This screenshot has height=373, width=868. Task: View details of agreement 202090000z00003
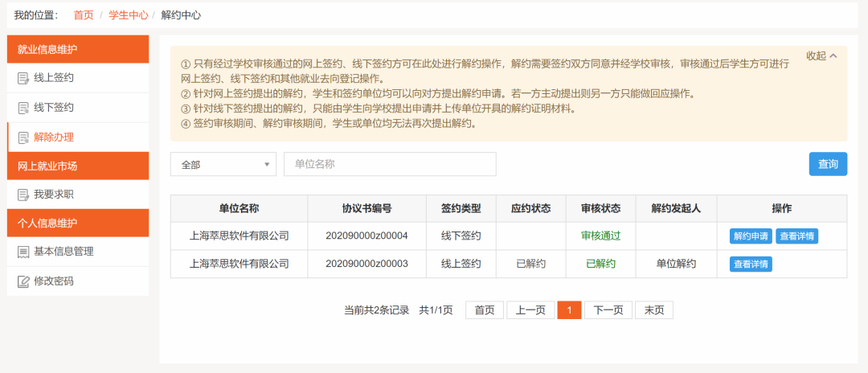pyautogui.click(x=751, y=264)
